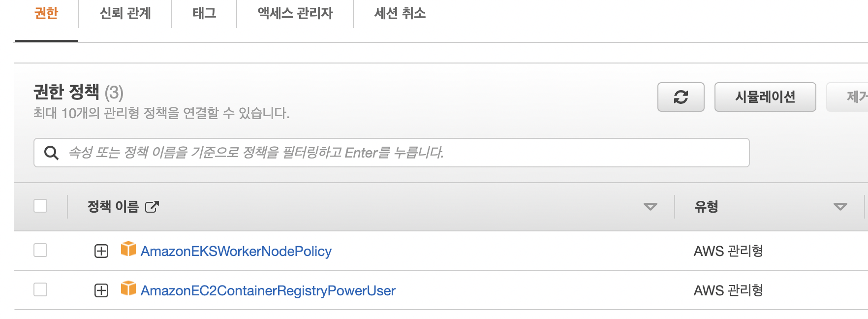The image size is (868, 319).
Task: Open the external link icon beside 정책 이름
Action: (x=152, y=207)
